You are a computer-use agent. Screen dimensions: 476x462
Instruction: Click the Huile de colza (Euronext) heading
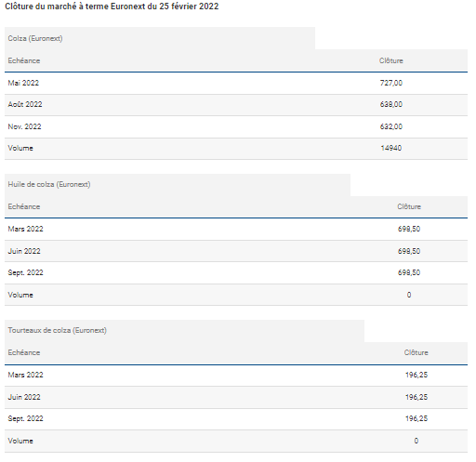click(x=49, y=184)
